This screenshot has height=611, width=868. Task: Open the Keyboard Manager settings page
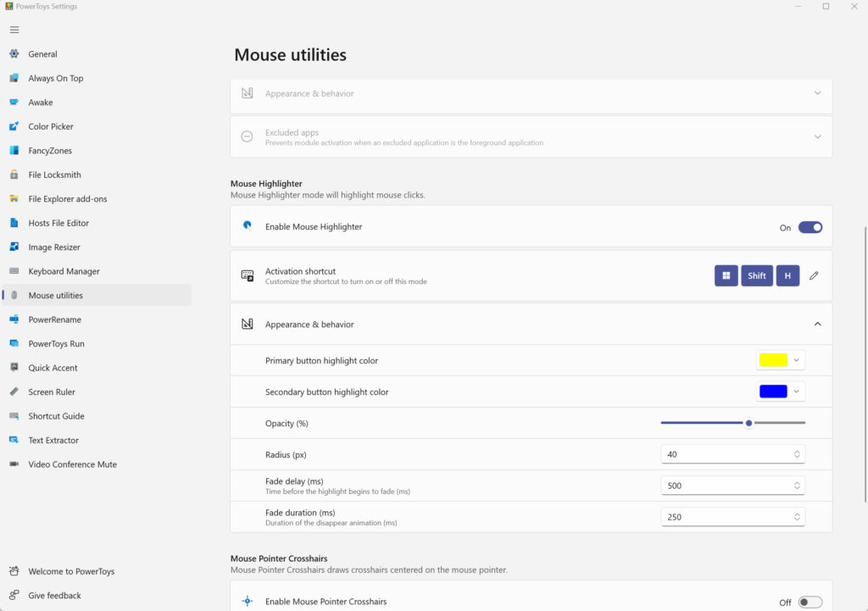pyautogui.click(x=64, y=271)
